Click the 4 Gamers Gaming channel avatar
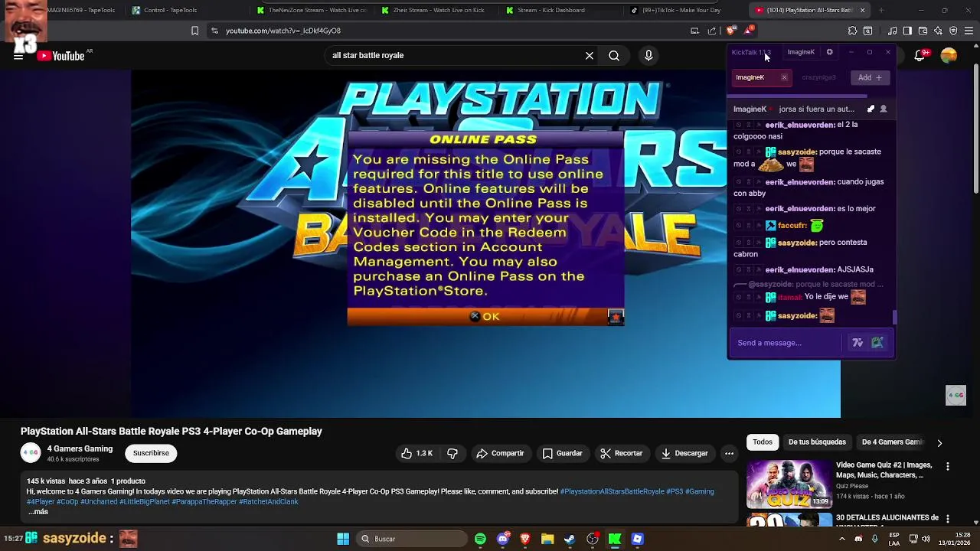Screen dimensions: 980x551 [31, 453]
